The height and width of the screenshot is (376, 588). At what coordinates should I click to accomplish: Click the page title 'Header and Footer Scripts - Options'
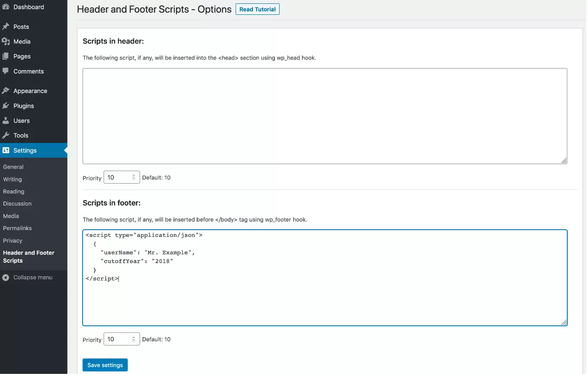coord(154,9)
